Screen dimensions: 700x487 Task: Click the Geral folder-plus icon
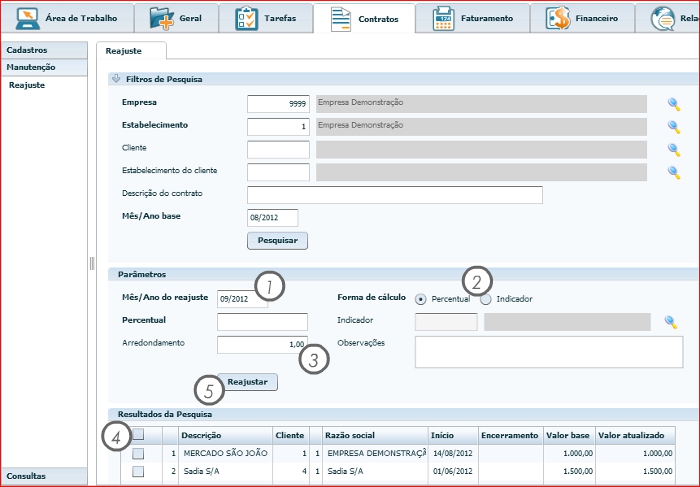tap(162, 18)
